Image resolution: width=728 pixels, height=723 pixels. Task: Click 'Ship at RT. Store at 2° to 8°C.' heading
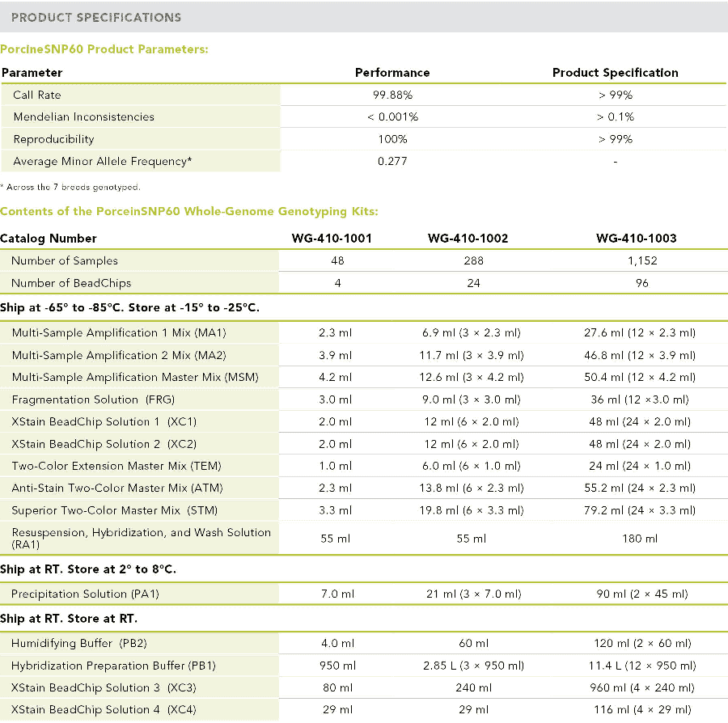(88, 569)
